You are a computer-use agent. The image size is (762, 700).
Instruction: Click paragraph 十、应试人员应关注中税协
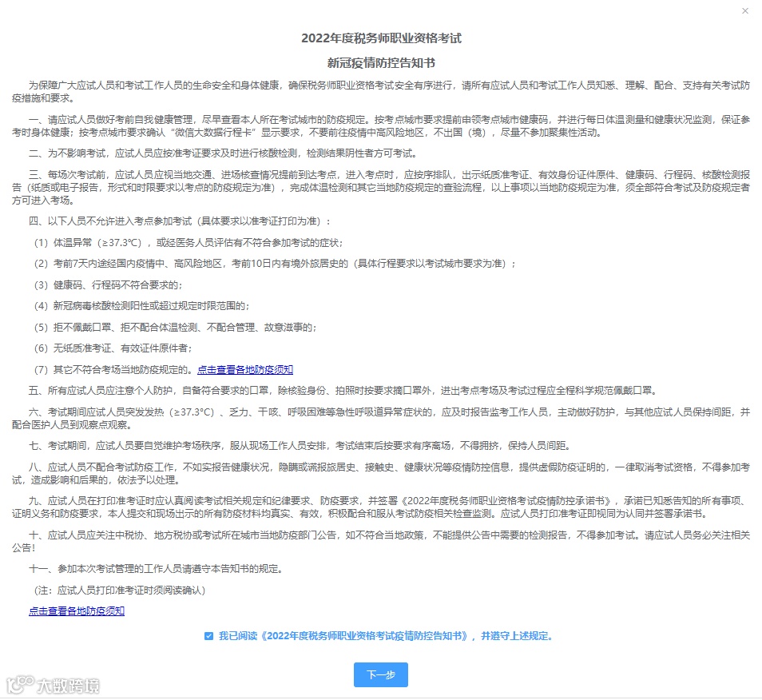[x=381, y=541]
